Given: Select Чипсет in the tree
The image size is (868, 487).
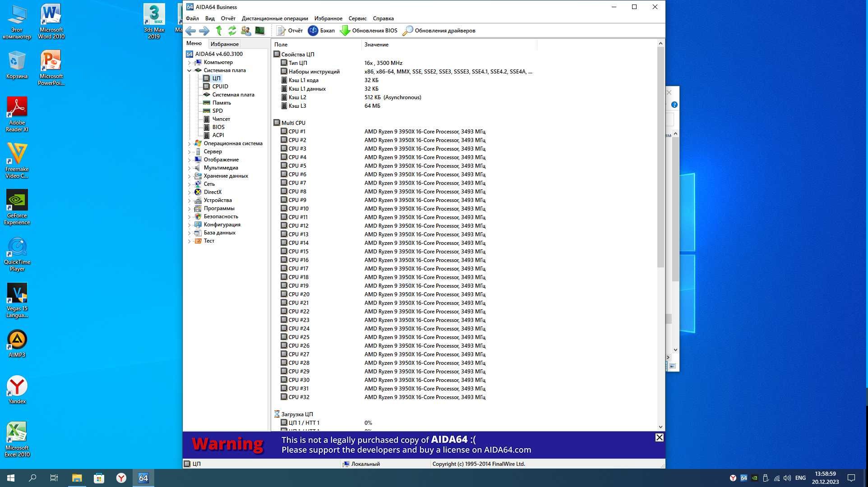Looking at the screenshot, I should point(221,119).
